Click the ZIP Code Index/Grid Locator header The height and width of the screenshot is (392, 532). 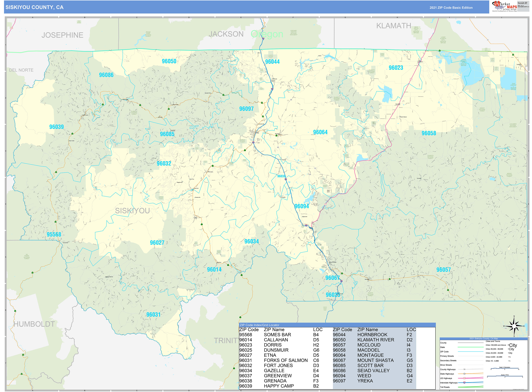click(259, 325)
